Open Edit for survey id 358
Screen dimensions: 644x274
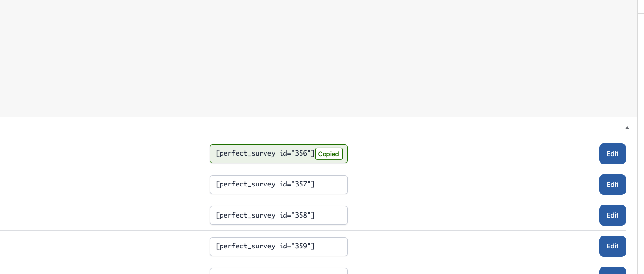612,215
